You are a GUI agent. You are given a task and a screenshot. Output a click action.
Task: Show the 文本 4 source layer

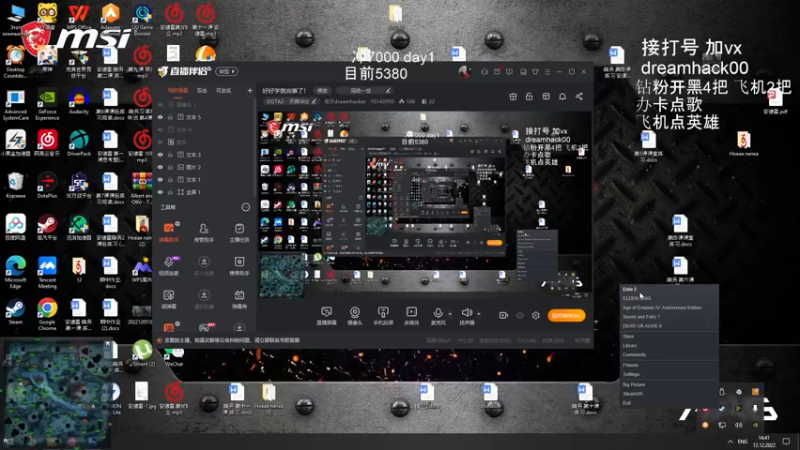[160, 130]
